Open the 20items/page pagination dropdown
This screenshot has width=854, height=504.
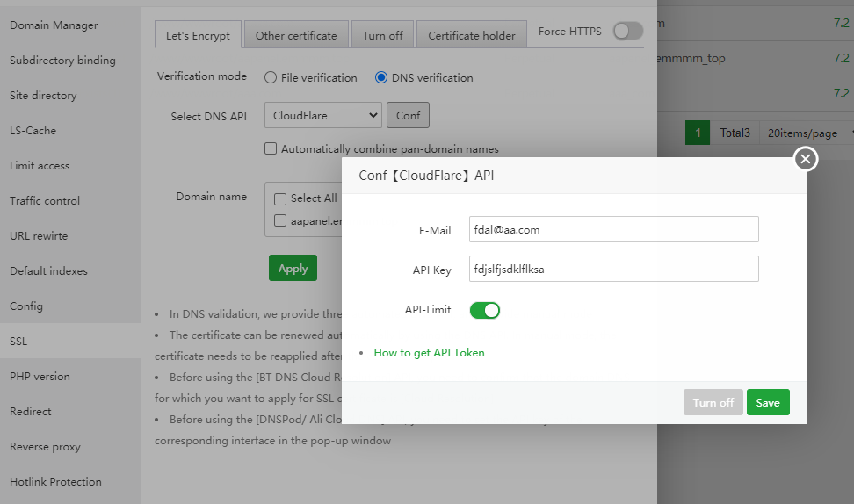tap(807, 133)
